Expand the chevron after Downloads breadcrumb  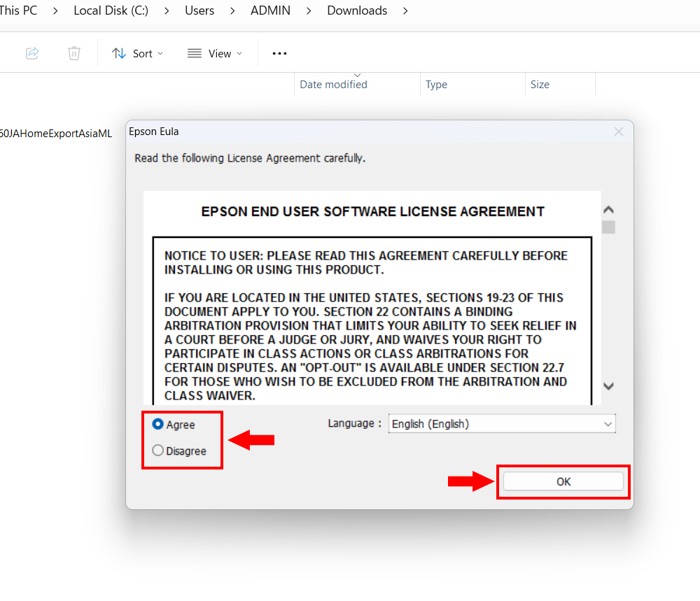tap(405, 10)
